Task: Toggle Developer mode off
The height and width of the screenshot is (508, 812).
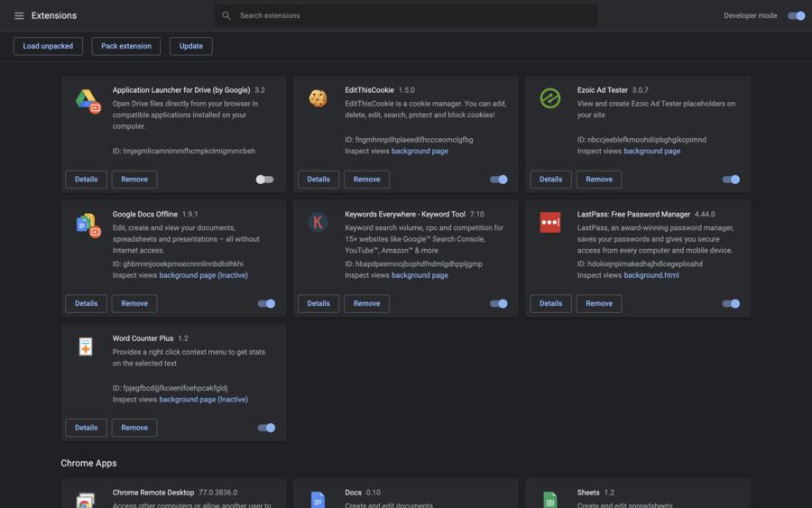Action: (x=796, y=15)
